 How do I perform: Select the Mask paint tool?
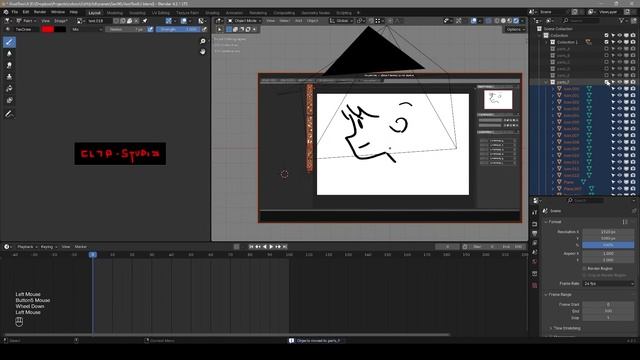[x=9, y=100]
